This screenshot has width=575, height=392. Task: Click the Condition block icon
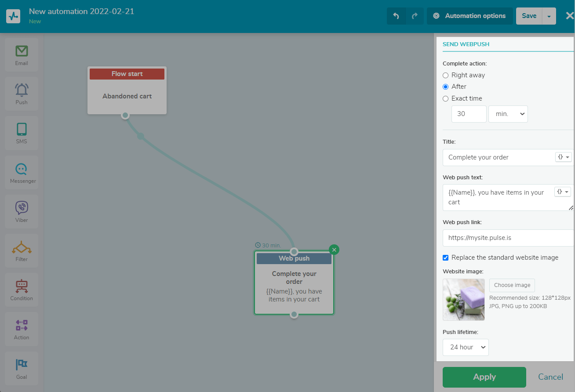coord(22,290)
